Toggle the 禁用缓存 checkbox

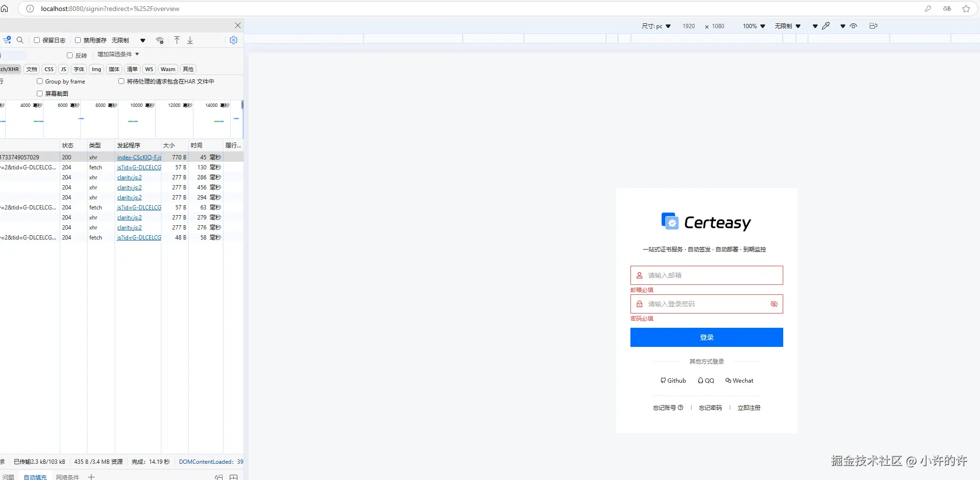78,40
